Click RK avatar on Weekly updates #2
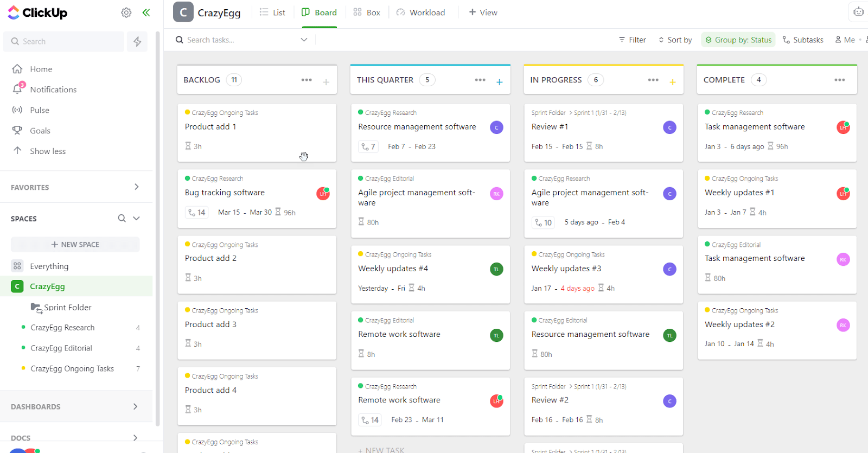This screenshot has width=868, height=453. [843, 326]
